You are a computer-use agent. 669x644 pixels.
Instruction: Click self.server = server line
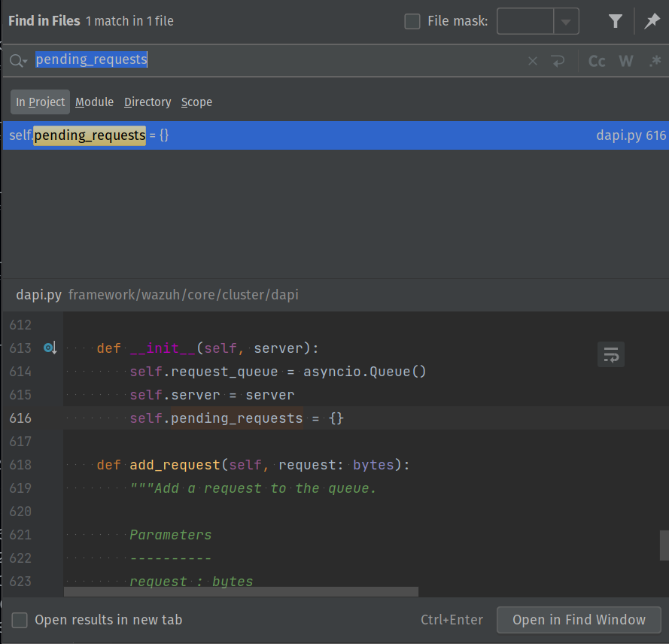click(212, 395)
